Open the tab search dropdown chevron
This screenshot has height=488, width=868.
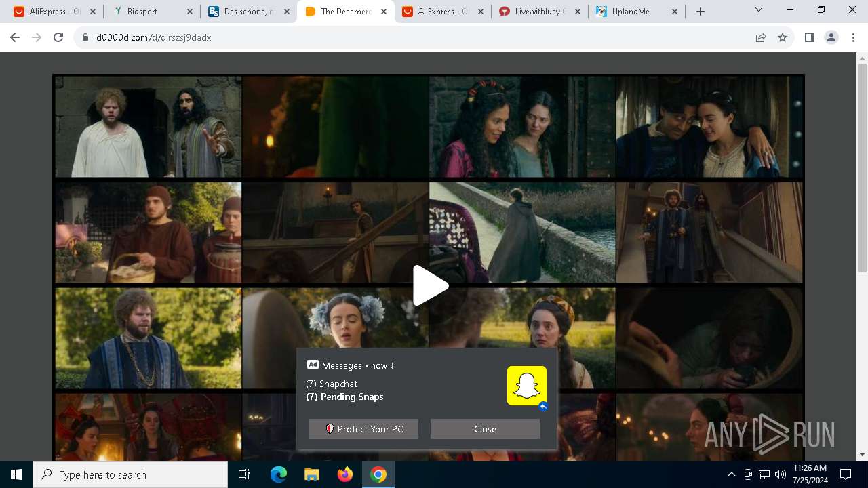(759, 9)
